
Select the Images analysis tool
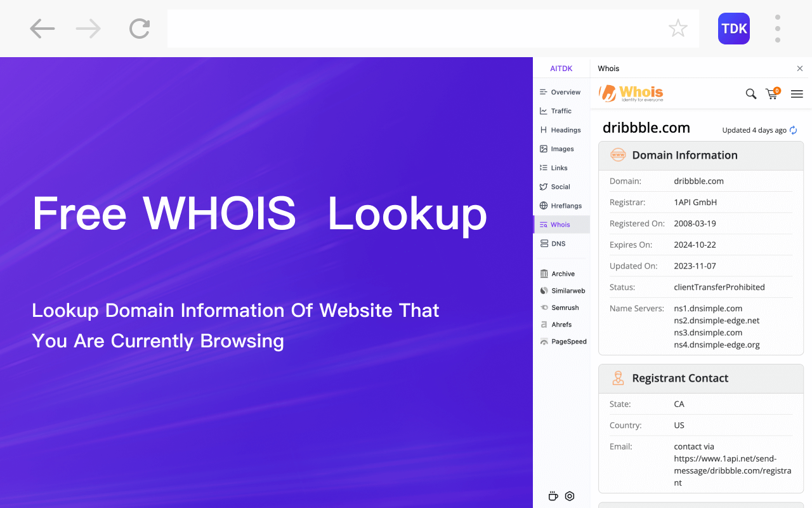(560, 149)
